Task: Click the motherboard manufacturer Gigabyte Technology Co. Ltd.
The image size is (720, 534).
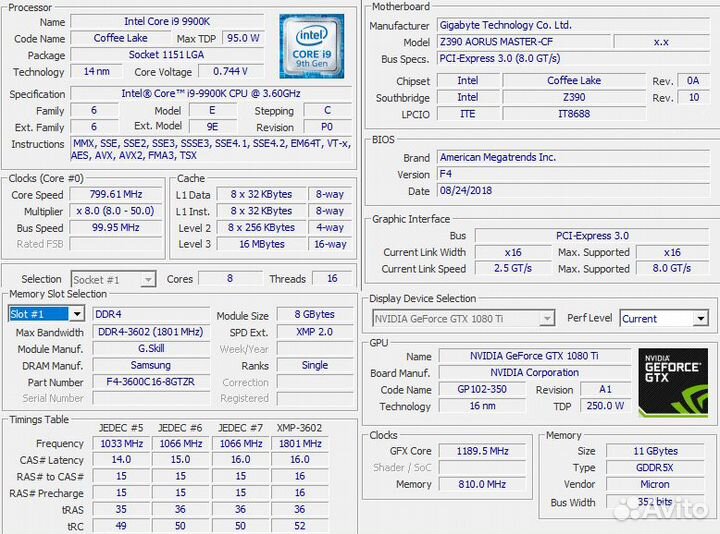Action: point(573,25)
